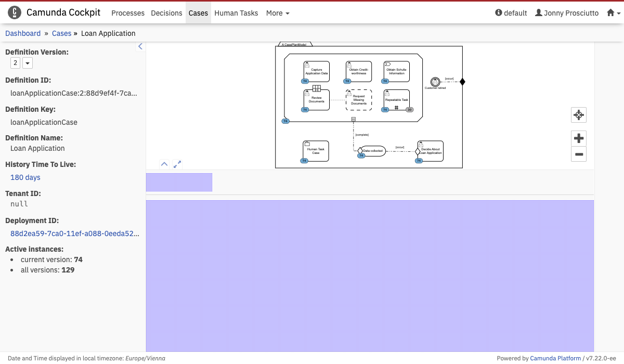Click the Customer retired event icon
The height and width of the screenshot is (364, 624).
coord(435,82)
